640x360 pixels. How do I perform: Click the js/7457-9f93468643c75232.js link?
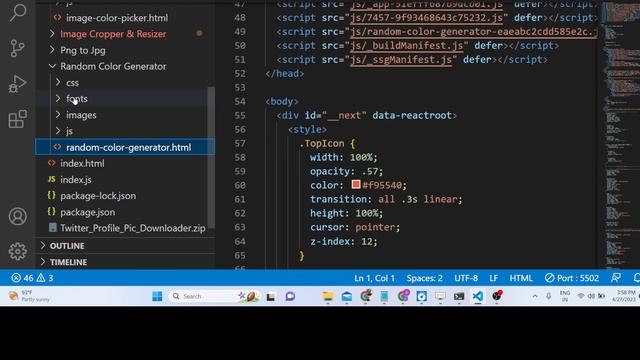[x=426, y=18]
